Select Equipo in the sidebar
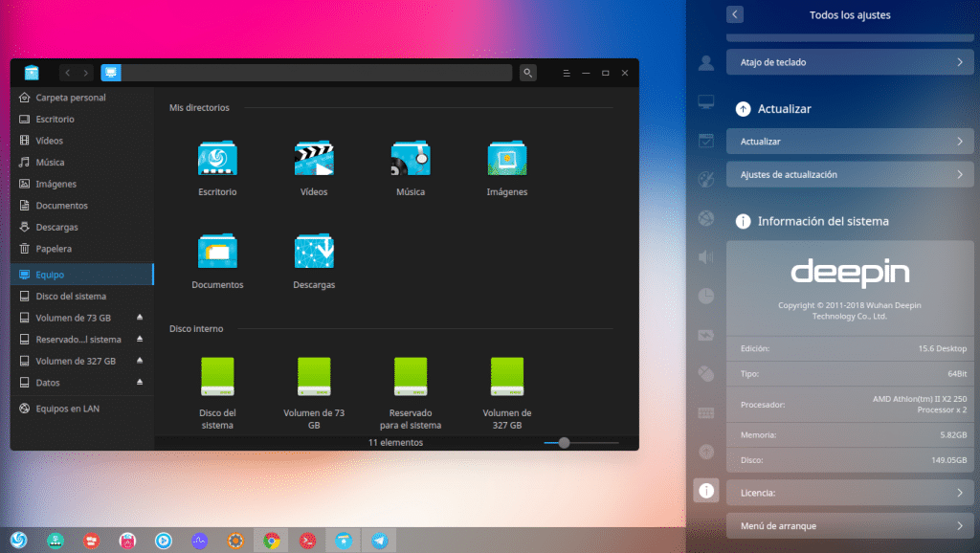This screenshot has width=980, height=553. tap(82, 275)
